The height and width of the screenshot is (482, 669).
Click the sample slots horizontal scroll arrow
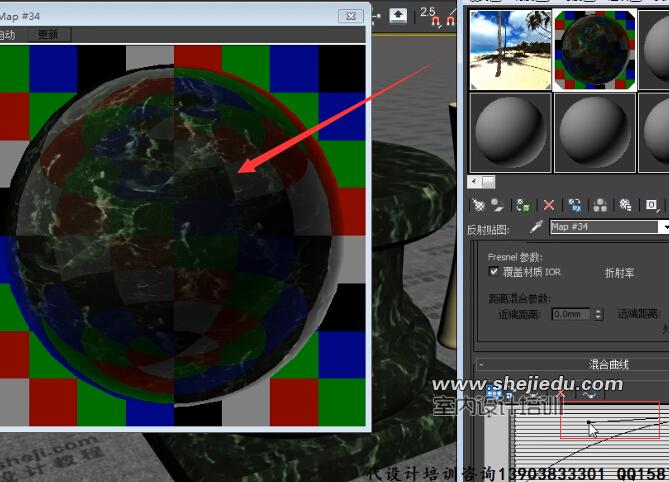(x=474, y=182)
